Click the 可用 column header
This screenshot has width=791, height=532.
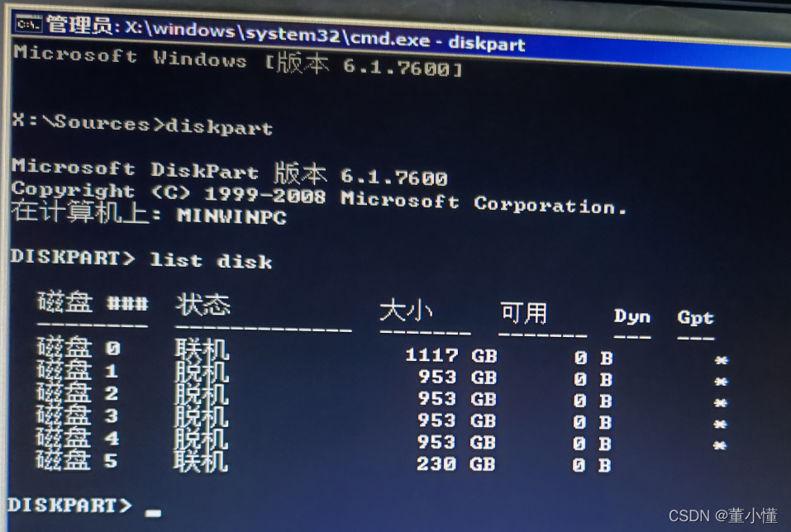(524, 313)
